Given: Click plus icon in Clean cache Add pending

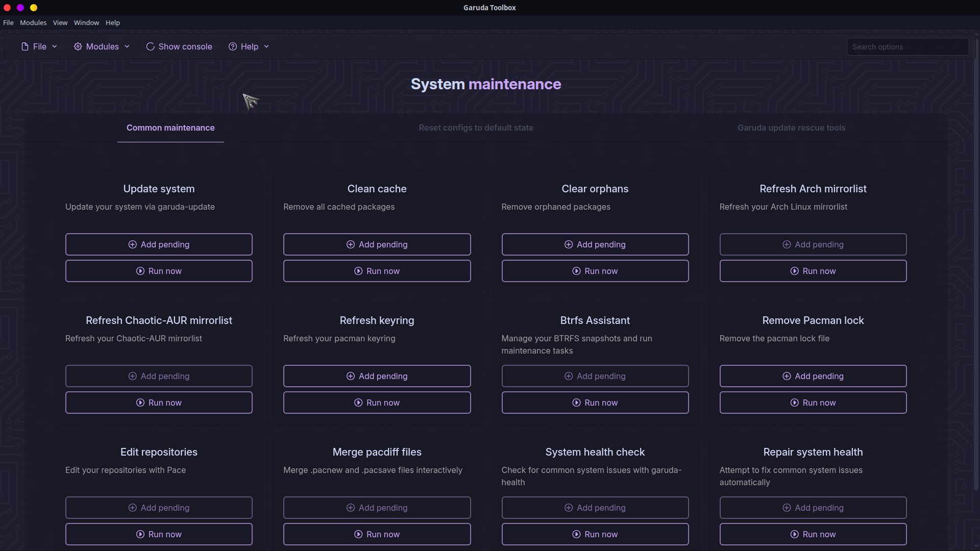Looking at the screenshot, I should [350, 244].
